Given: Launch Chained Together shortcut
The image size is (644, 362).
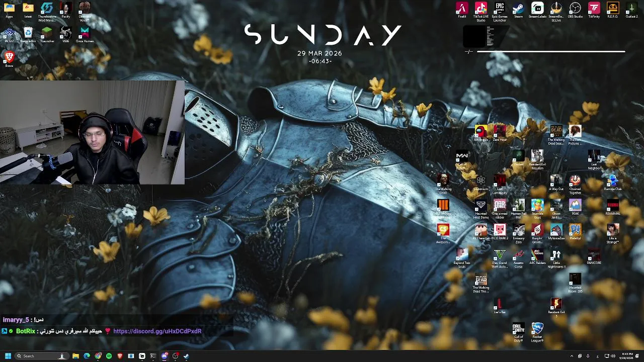Looking at the screenshot, I should point(575,184).
